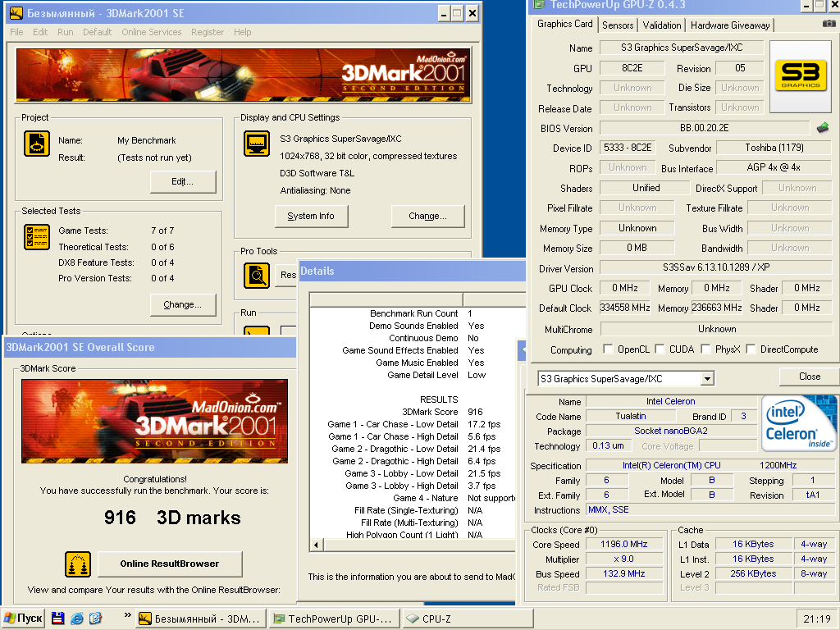Screen dimensions: 840x630
Task: Click the Project icon in 3DMark2001
Action: [36, 144]
